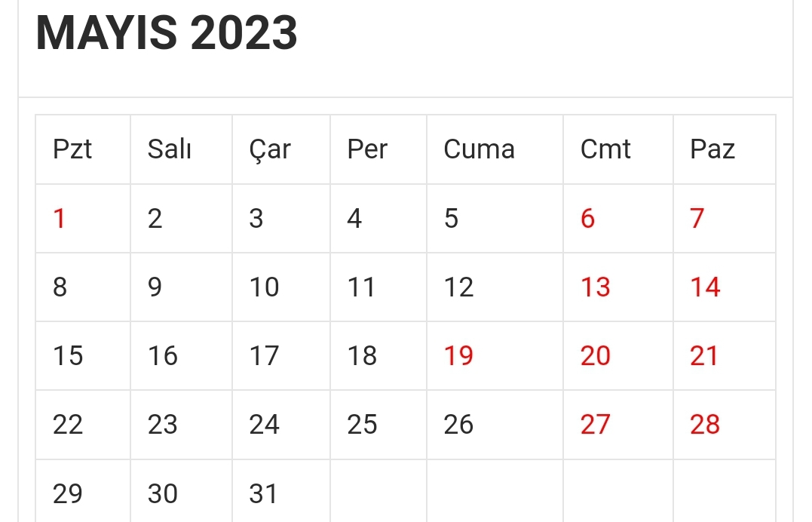Screen dimensions: 812x522
Task: Choose date 10 in the Çar column
Action: tap(264, 287)
